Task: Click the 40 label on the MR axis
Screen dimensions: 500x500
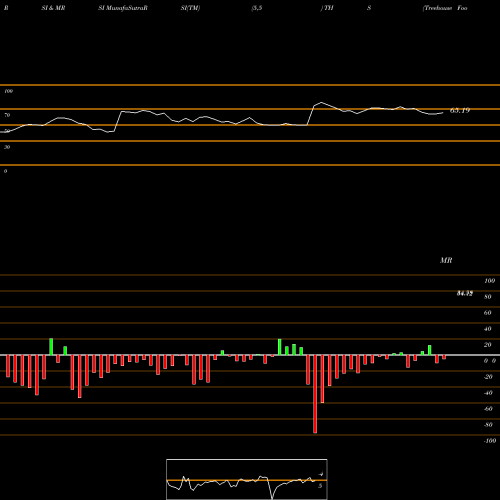Action: [488, 329]
